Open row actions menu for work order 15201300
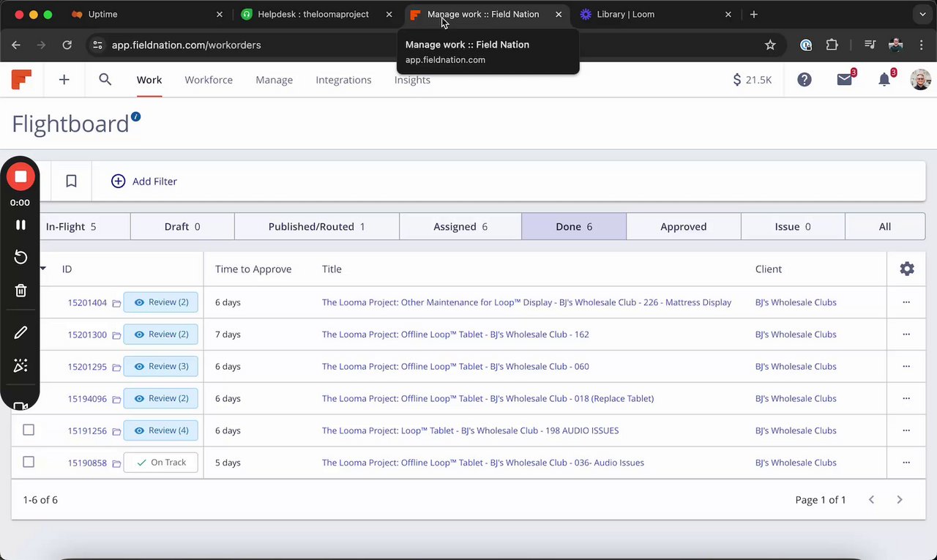937x560 pixels. [x=906, y=335]
